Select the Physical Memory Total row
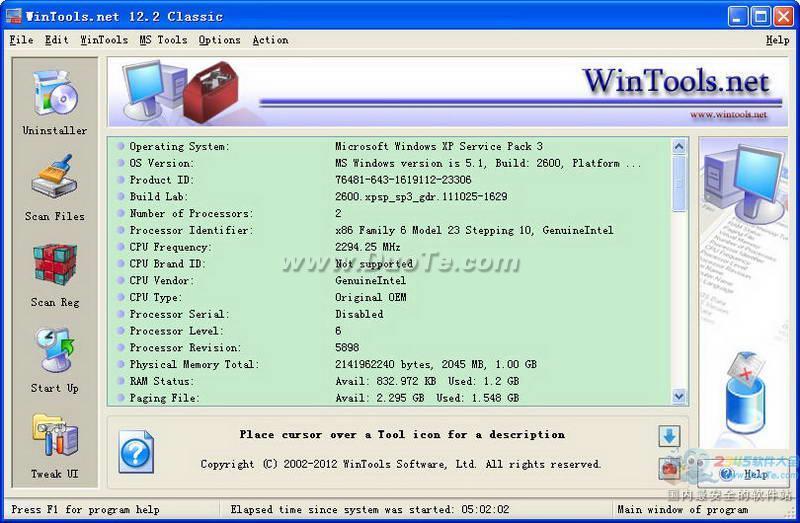This screenshot has height=523, width=800. [x=390, y=364]
